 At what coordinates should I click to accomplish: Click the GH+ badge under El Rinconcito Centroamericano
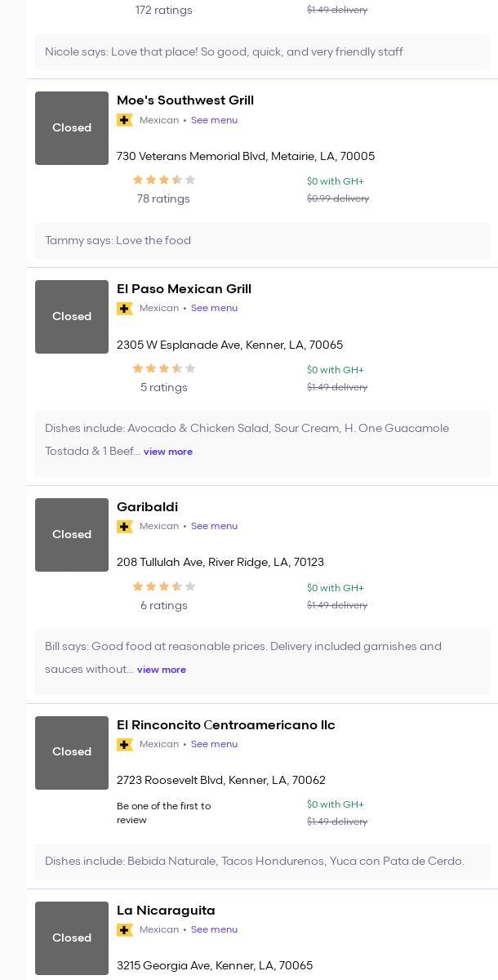point(125,745)
